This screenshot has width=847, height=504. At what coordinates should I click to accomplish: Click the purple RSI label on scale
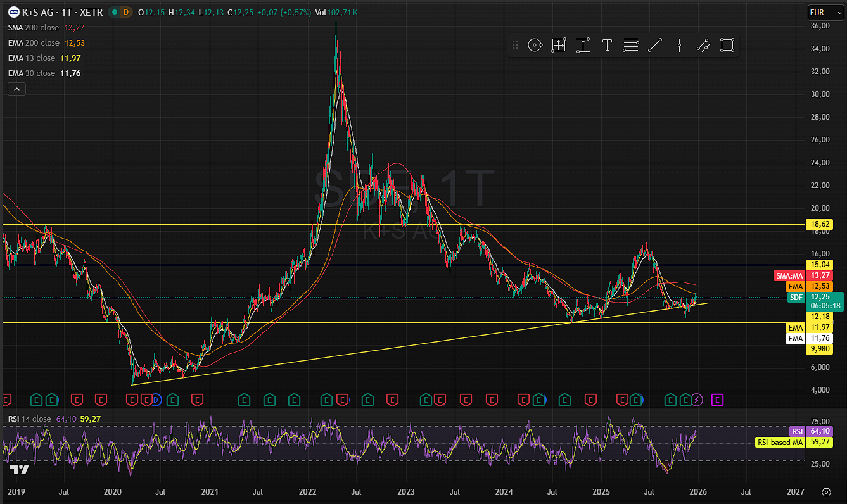coord(798,431)
